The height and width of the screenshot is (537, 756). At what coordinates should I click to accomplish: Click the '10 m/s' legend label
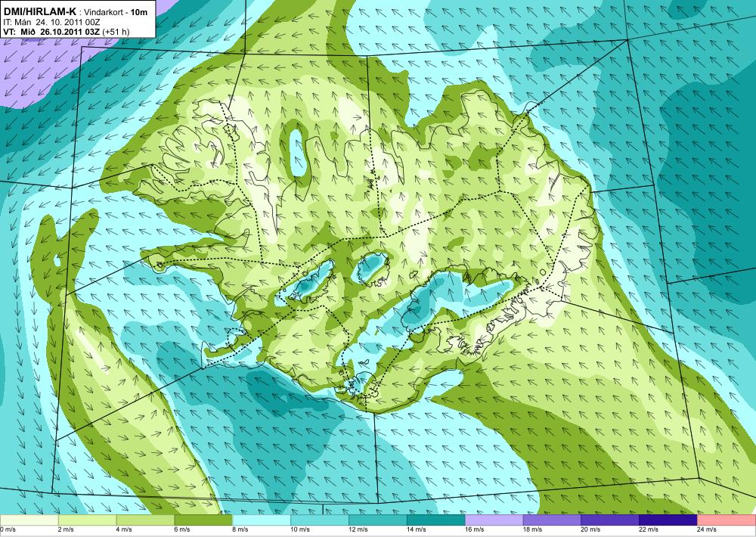click(300, 529)
